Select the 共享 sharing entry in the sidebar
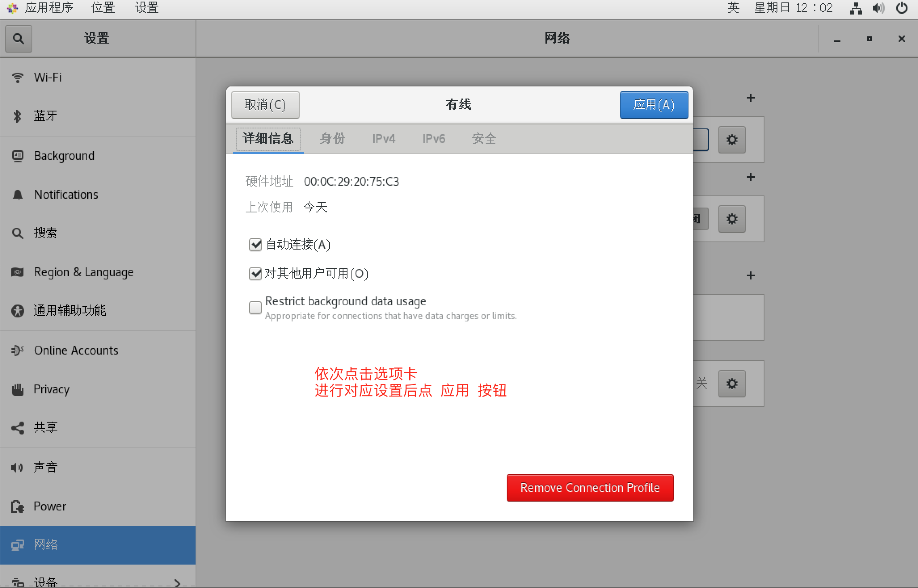Viewport: 918px width, 588px height. (45, 427)
